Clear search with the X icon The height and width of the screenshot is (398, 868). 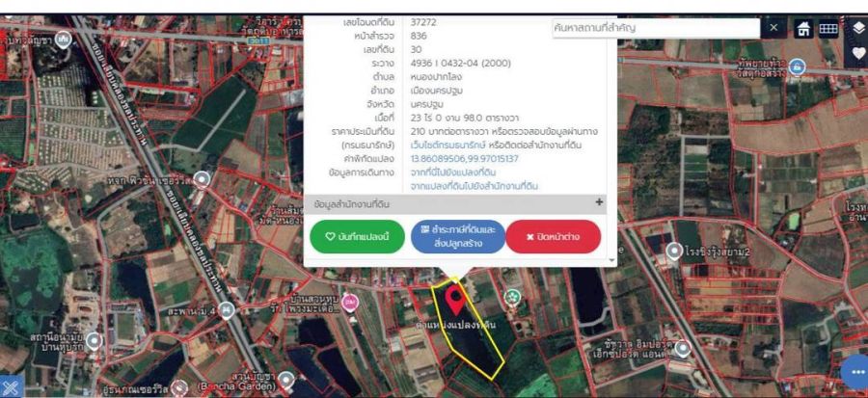coord(773,29)
